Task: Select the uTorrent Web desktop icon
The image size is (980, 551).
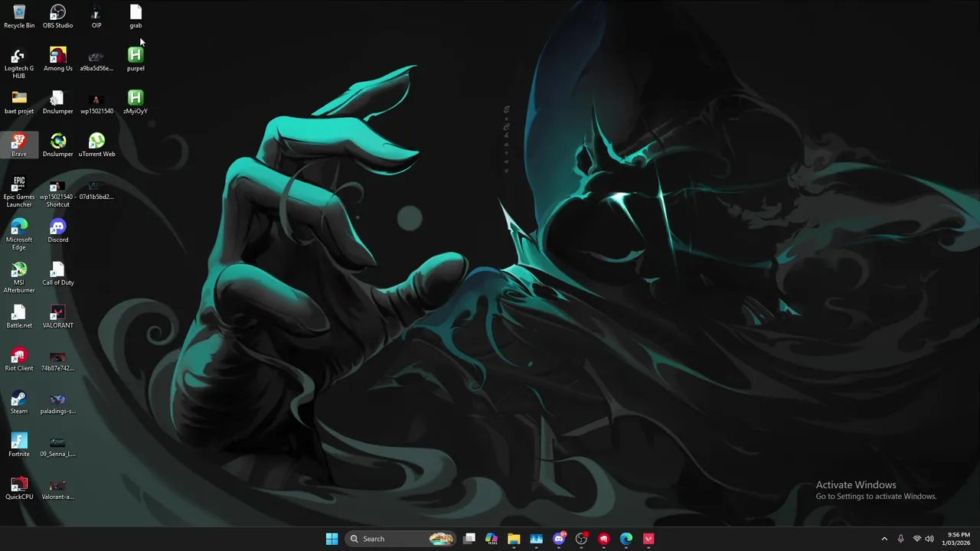Action: 96,145
